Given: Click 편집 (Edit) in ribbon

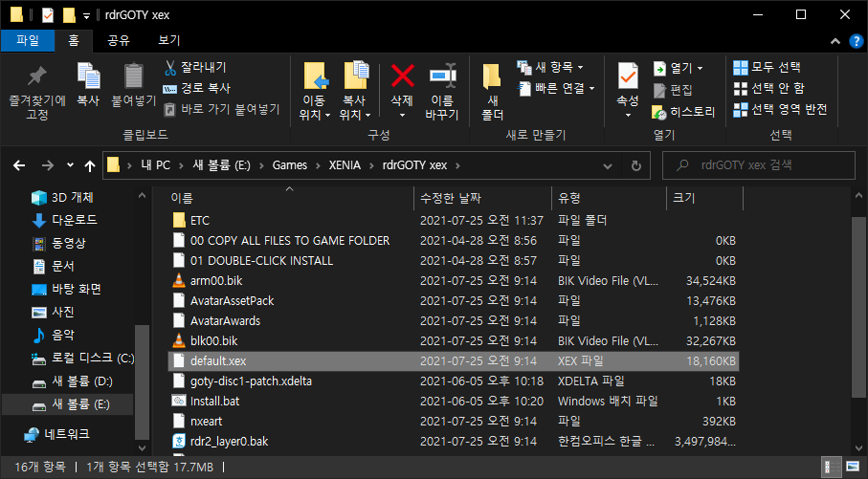Looking at the screenshot, I should click(673, 90).
